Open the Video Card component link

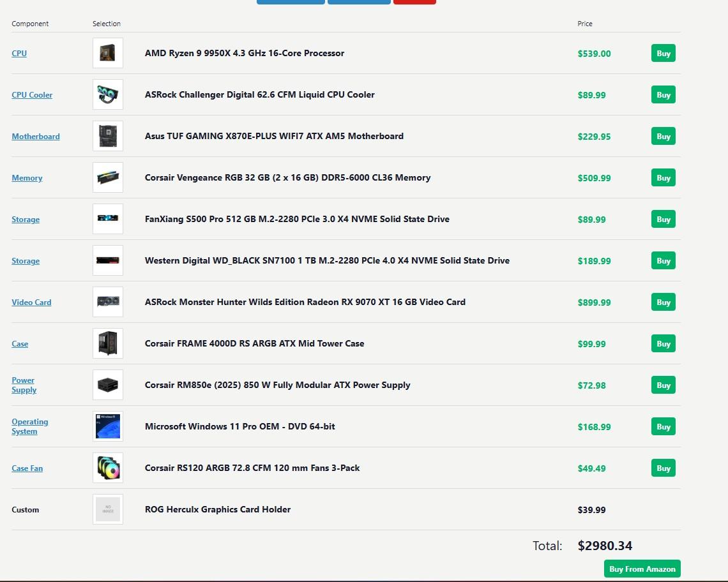point(31,302)
